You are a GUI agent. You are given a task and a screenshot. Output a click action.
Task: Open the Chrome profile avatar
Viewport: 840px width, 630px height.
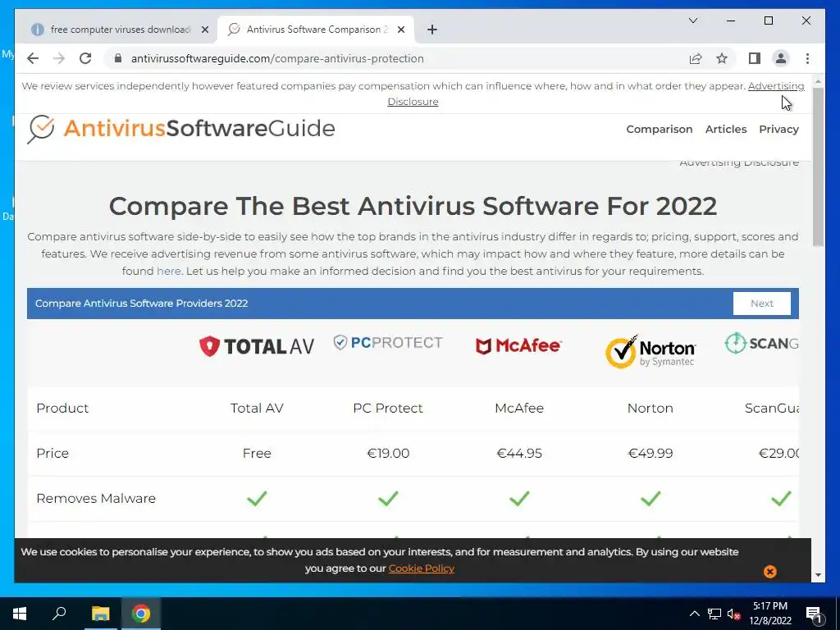[781, 58]
